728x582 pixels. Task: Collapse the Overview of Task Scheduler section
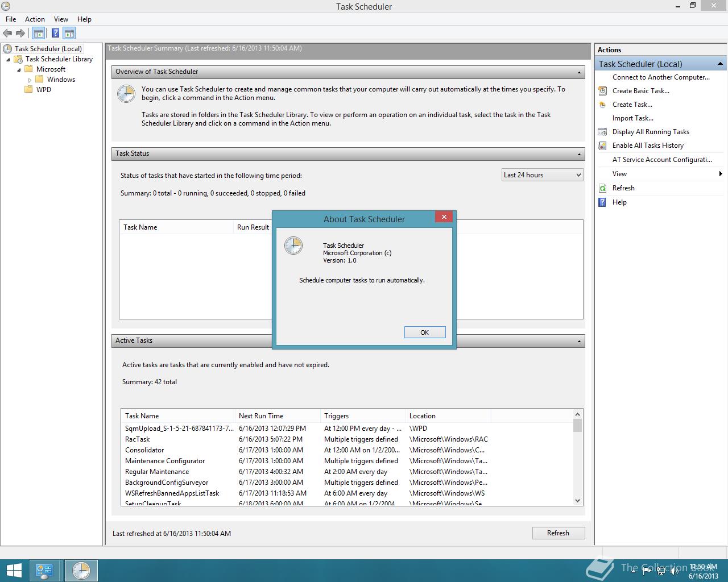(x=580, y=72)
